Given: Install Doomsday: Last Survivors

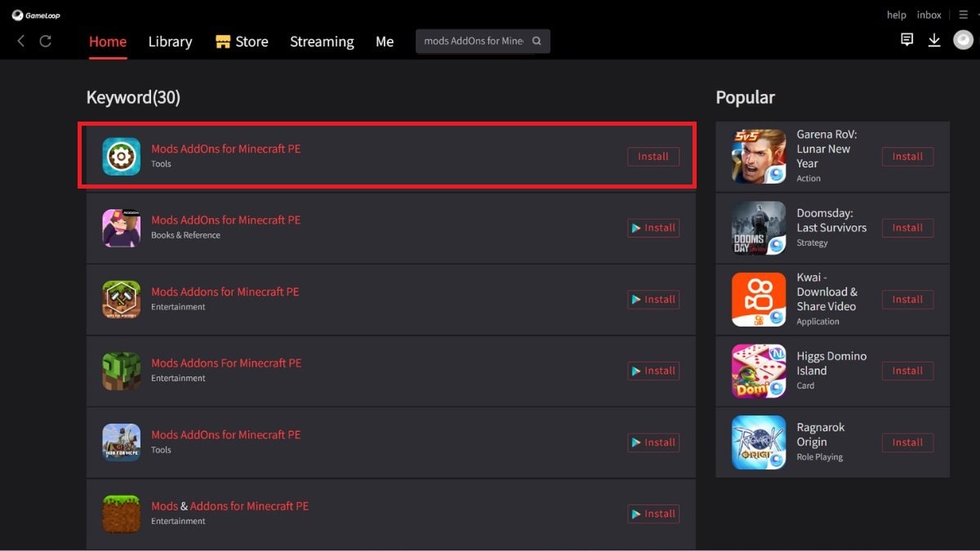Looking at the screenshot, I should point(907,228).
